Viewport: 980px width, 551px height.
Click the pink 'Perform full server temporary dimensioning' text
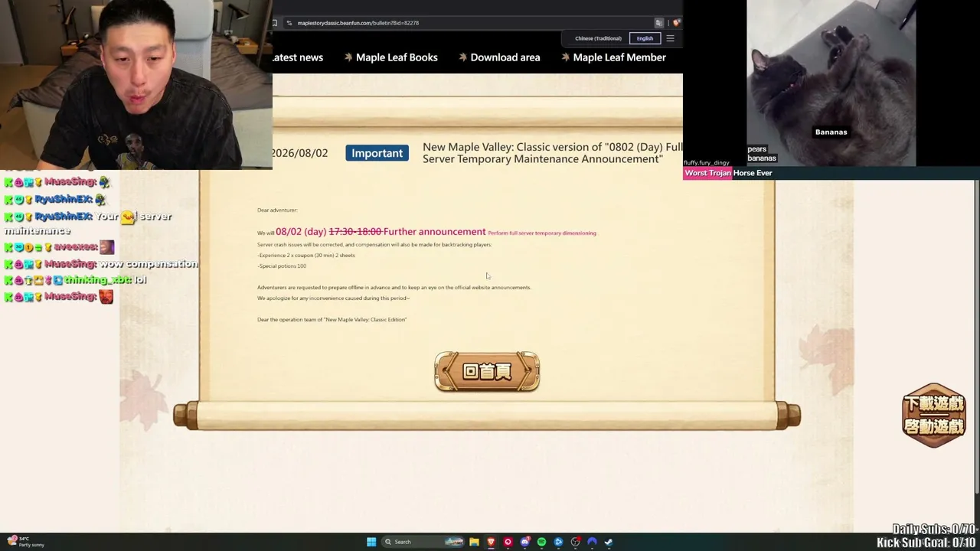(x=542, y=233)
